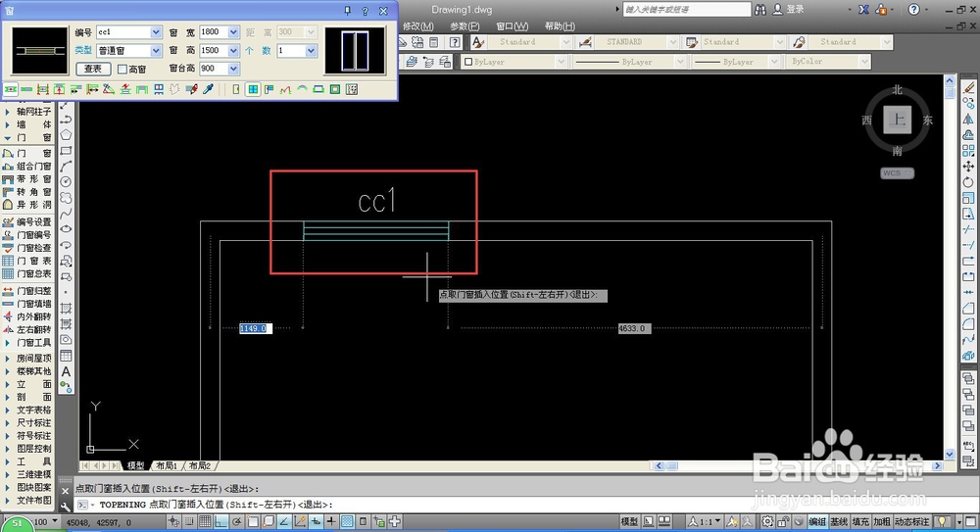
Task: Expand 轴网柱子 menu in sidebar
Action: pos(27,112)
